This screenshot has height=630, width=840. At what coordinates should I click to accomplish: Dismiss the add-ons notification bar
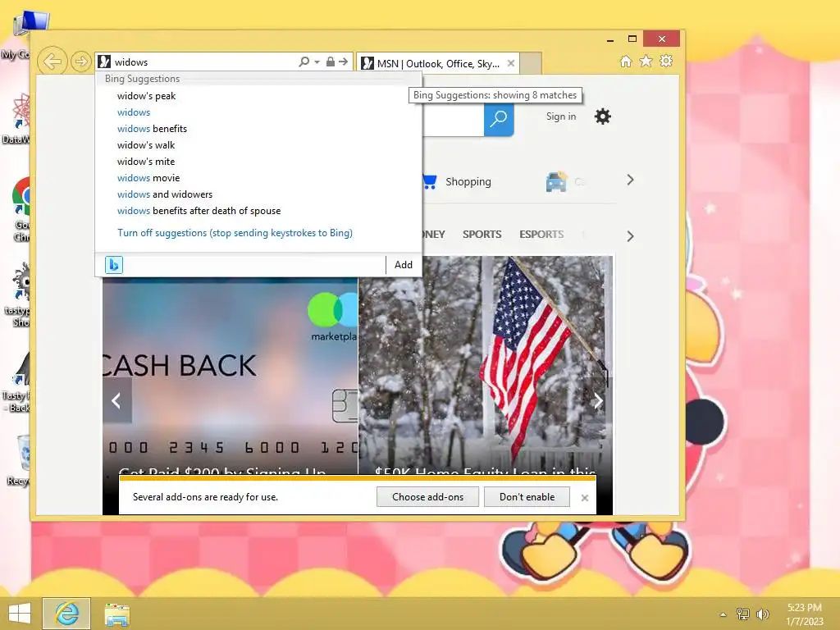coord(585,498)
